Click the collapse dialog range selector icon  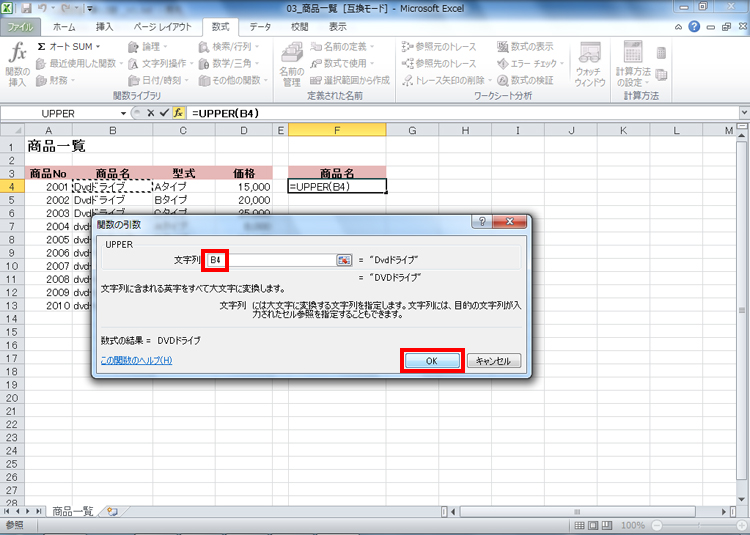click(344, 260)
